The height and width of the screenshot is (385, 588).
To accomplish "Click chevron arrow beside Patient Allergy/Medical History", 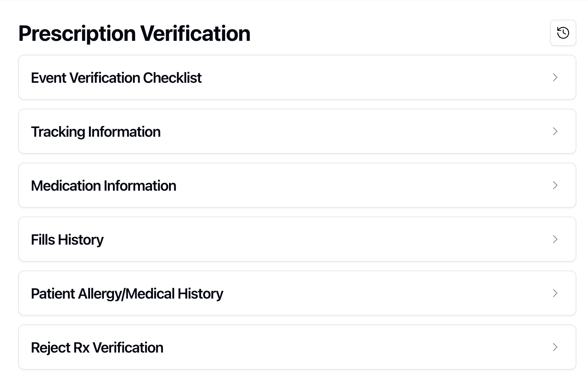I will pos(555,293).
